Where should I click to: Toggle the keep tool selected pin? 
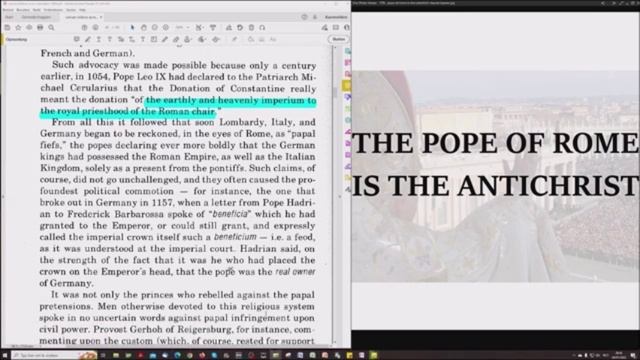[234, 39]
